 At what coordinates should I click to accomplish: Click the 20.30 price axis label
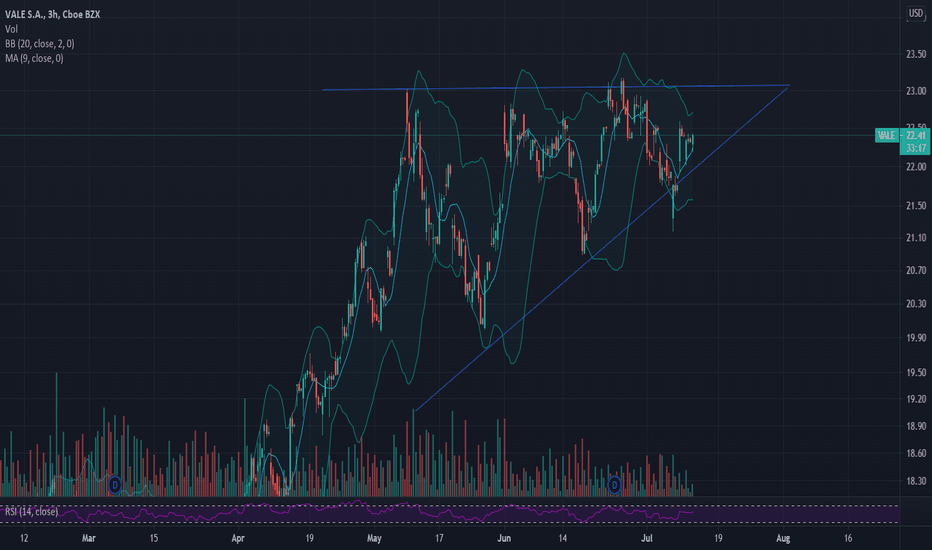[x=915, y=304]
